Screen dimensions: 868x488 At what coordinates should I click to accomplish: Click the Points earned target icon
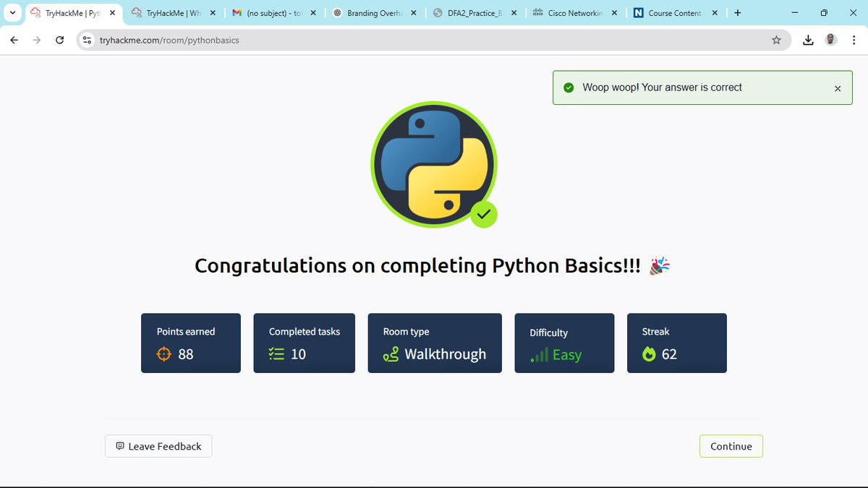pyautogui.click(x=164, y=354)
